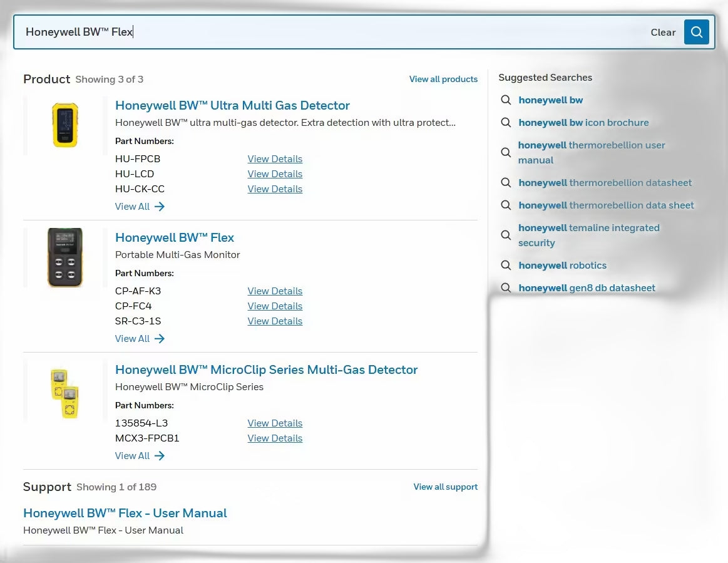
Task: Click arrow icon beside MicroClip View All
Action: (159, 456)
